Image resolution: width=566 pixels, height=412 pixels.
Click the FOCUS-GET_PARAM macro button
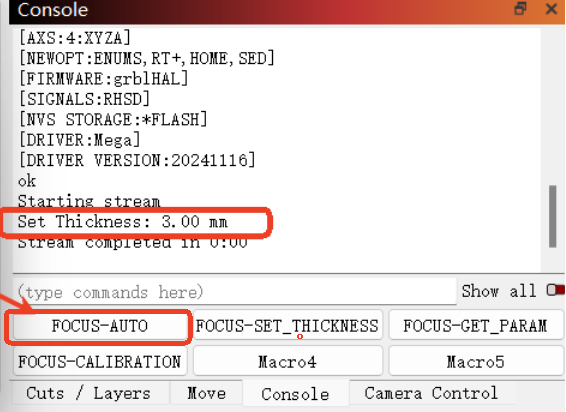(475, 326)
